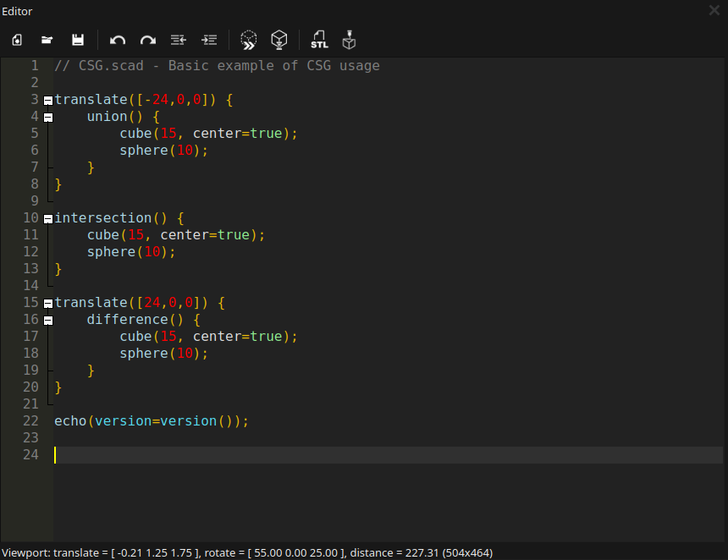This screenshot has height=560, width=728.
Task: Preview the model
Action: point(248,40)
